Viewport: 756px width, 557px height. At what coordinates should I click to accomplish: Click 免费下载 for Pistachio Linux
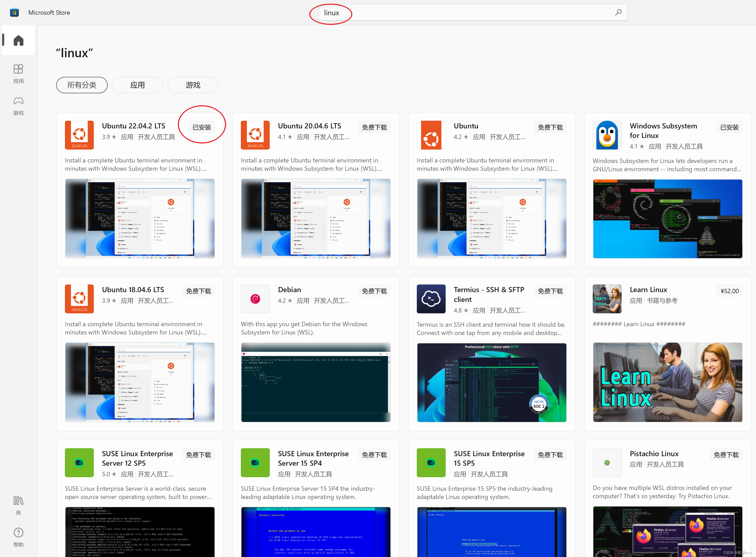[x=726, y=455]
